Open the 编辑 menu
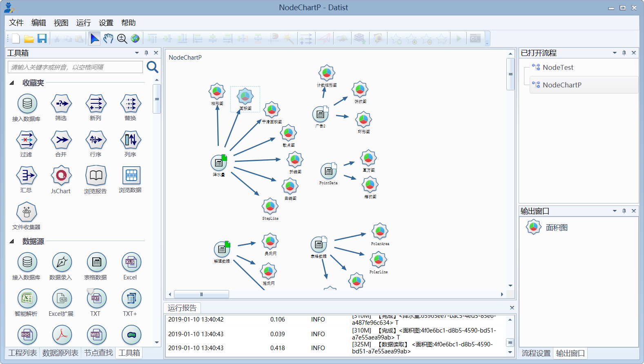The height and width of the screenshot is (364, 644). coord(39,23)
